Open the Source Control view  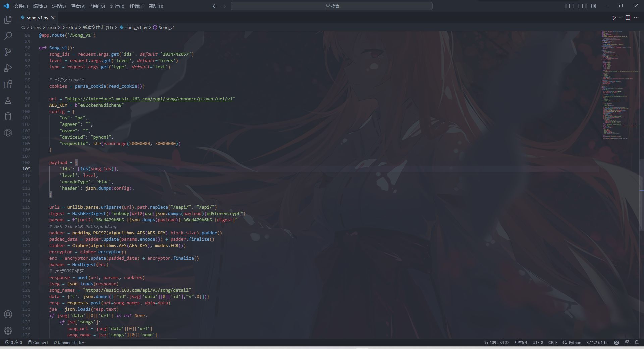coord(8,52)
